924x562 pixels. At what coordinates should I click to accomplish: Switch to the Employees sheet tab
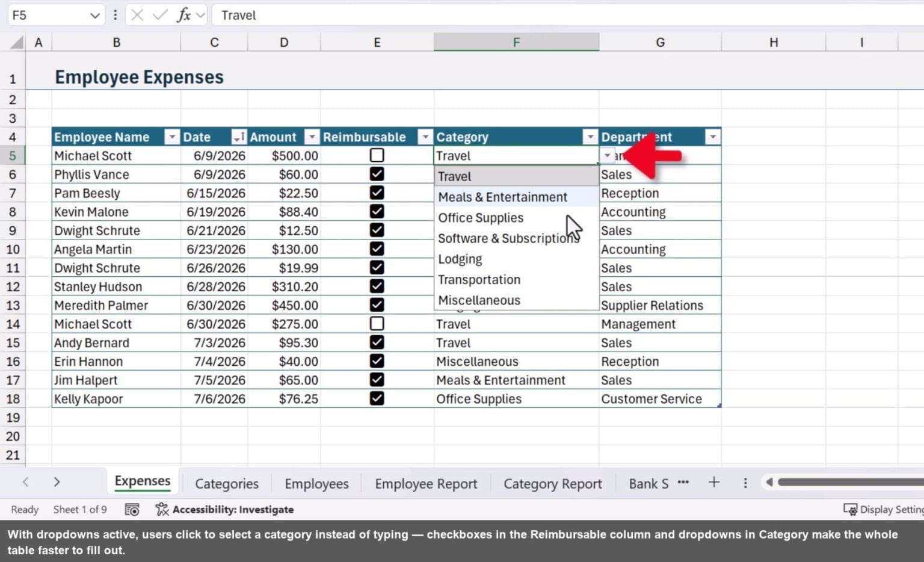click(316, 484)
